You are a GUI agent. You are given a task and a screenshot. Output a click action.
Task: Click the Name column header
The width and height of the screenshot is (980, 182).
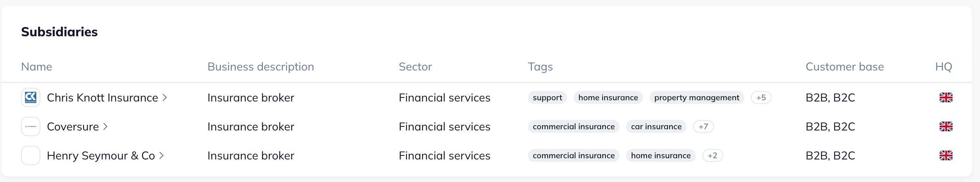[37, 66]
